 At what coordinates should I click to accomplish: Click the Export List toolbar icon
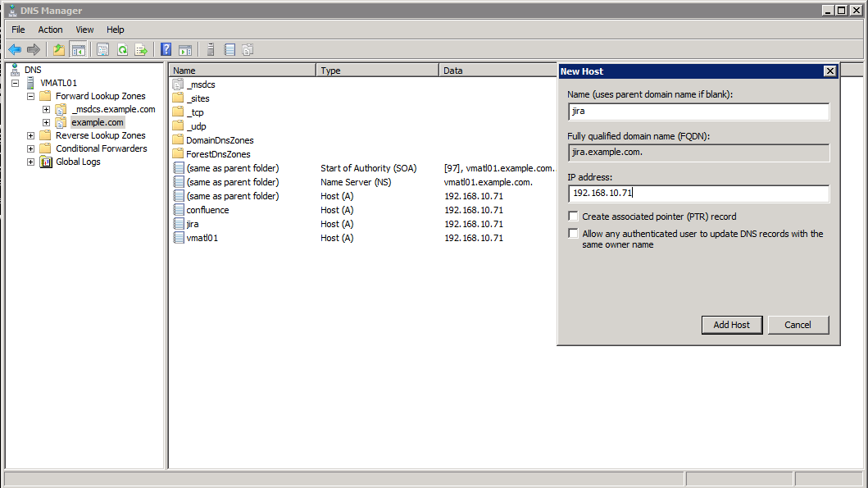tap(142, 50)
